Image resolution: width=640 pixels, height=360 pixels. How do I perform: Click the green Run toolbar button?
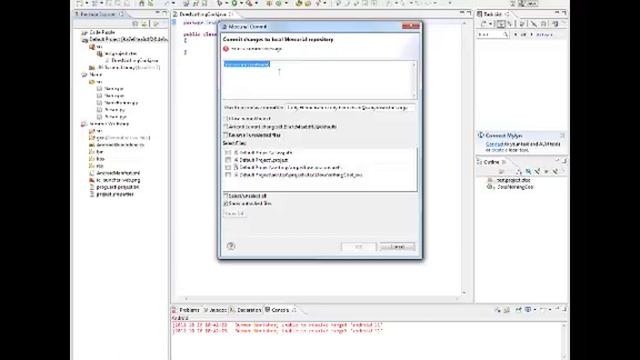point(234,3)
